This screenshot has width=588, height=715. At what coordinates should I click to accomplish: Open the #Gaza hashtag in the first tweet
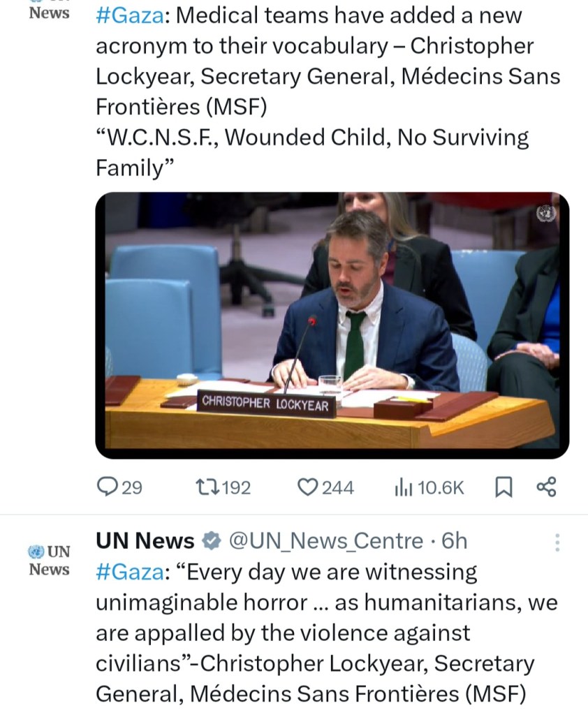[x=128, y=17]
